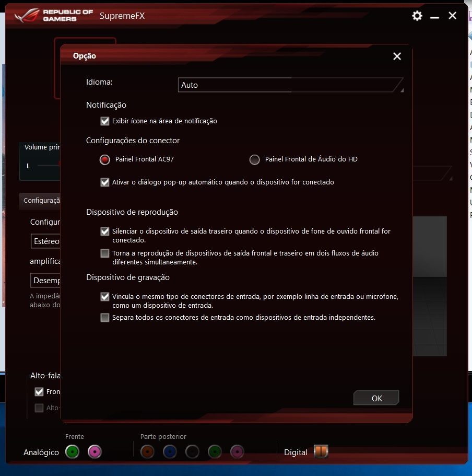Click the Configurações do conector heading
Image resolution: width=472 pixels, height=476 pixels.
click(x=133, y=140)
